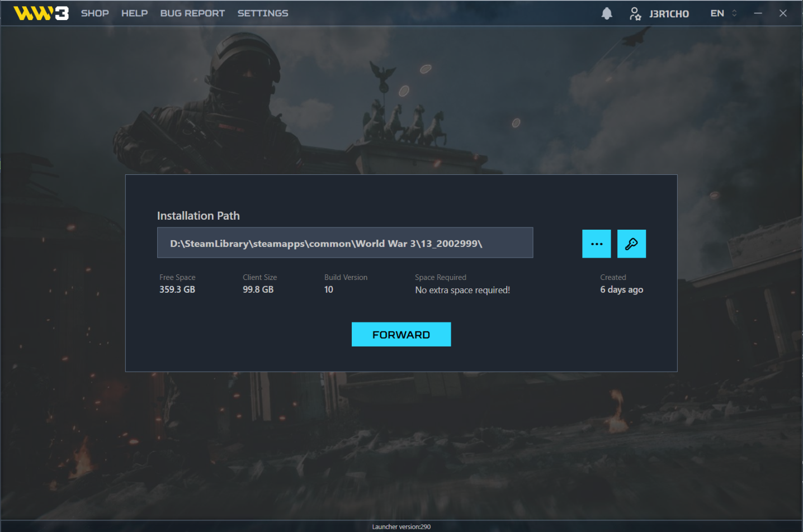Click the Launcher version text in footer
This screenshot has width=803, height=532.
pos(401,526)
